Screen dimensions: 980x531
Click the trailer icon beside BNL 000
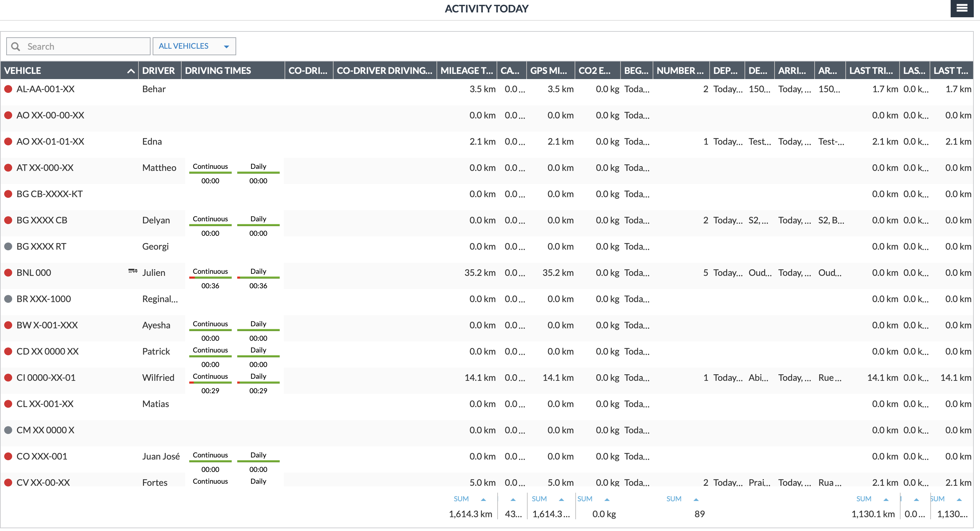click(x=132, y=271)
